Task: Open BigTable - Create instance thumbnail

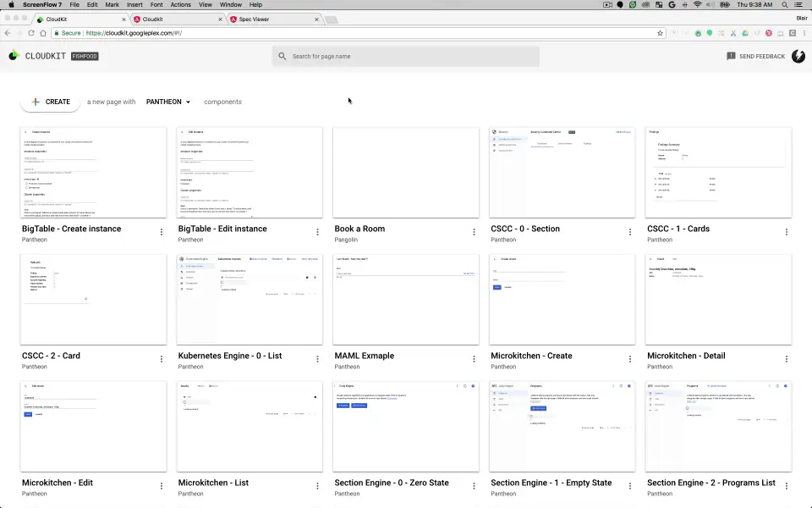Action: click(93, 173)
